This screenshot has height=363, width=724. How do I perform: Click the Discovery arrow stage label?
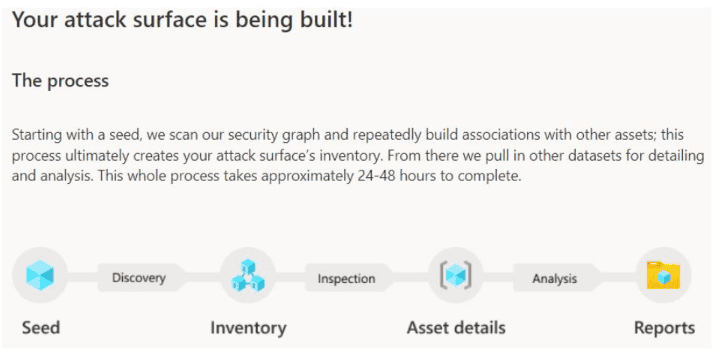pyautogui.click(x=139, y=278)
